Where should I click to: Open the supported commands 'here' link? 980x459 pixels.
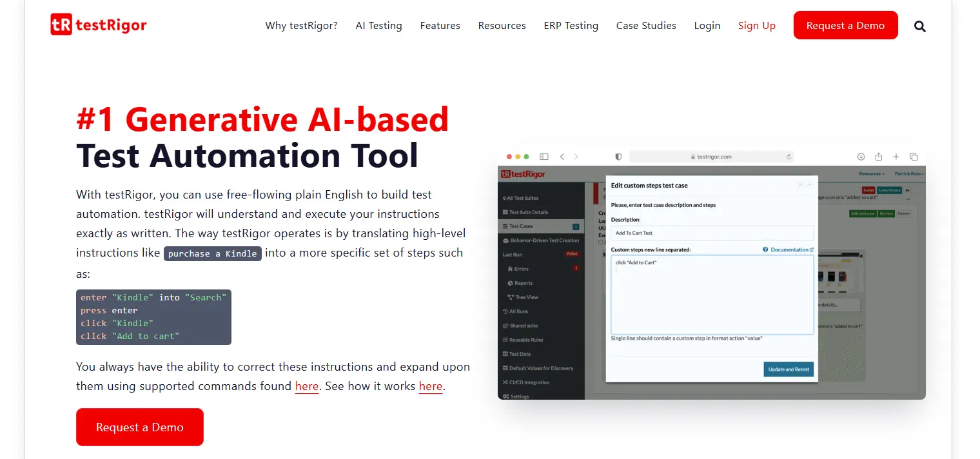click(306, 386)
